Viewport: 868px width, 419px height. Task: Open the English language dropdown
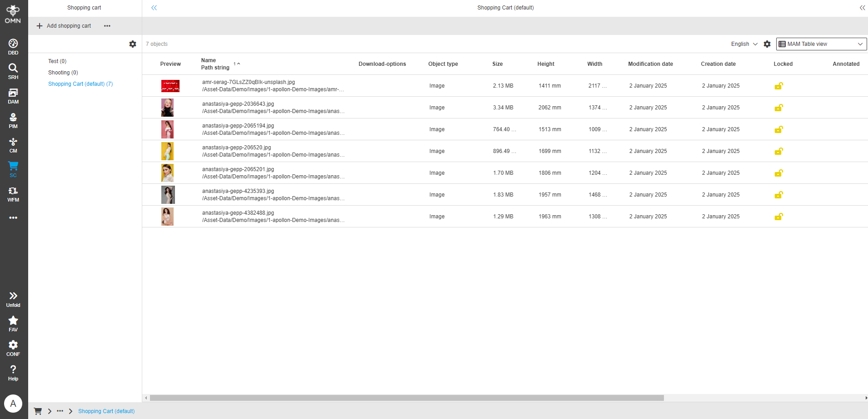click(x=744, y=44)
